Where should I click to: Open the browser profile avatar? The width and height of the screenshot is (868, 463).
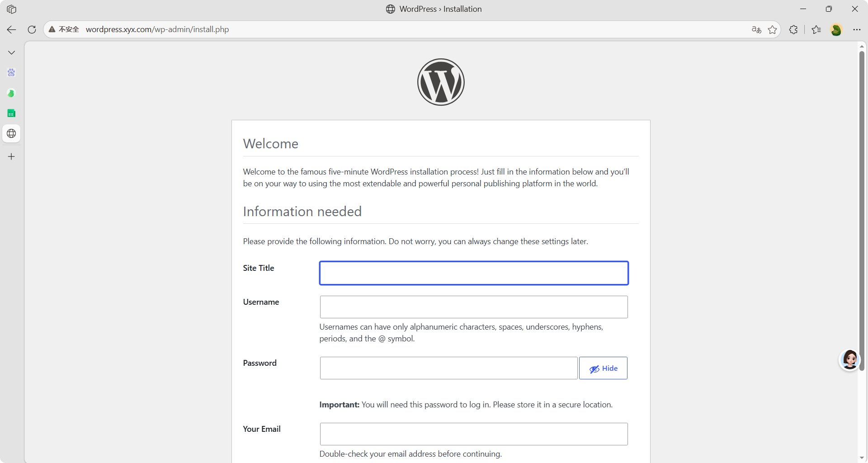click(x=836, y=29)
